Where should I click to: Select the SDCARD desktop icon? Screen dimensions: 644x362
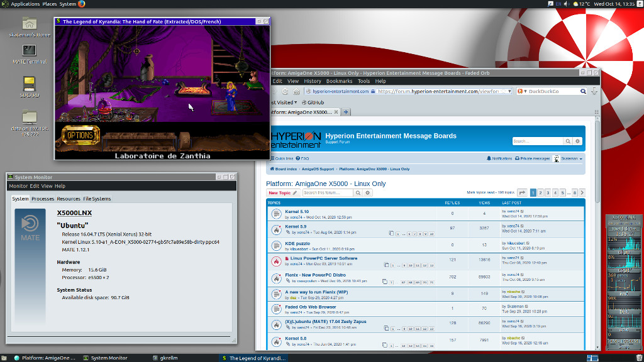tap(29, 84)
